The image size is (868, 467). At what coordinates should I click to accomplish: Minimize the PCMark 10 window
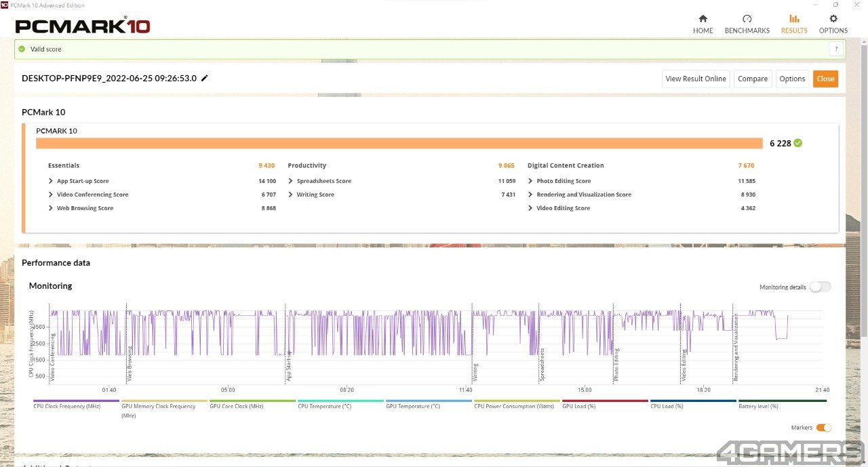pyautogui.click(x=815, y=4)
